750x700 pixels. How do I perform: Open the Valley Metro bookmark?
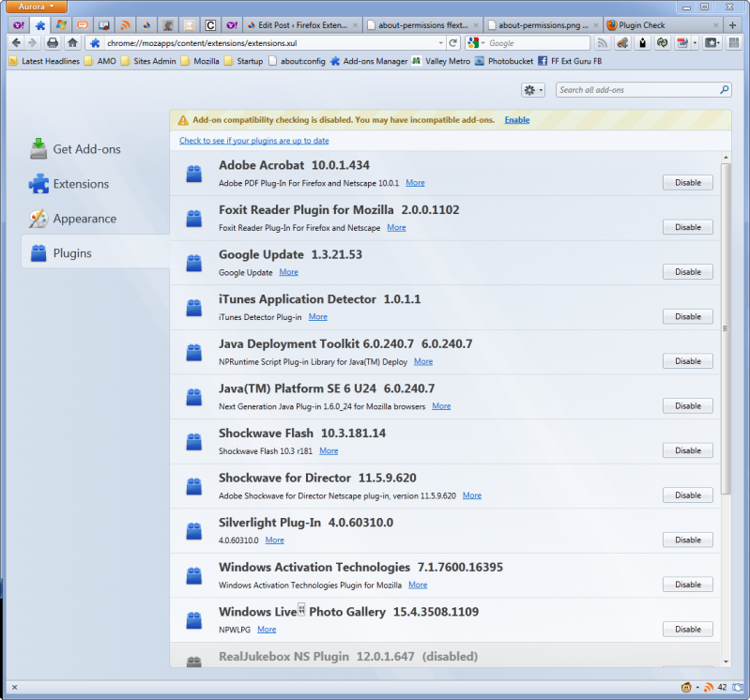(x=441, y=61)
